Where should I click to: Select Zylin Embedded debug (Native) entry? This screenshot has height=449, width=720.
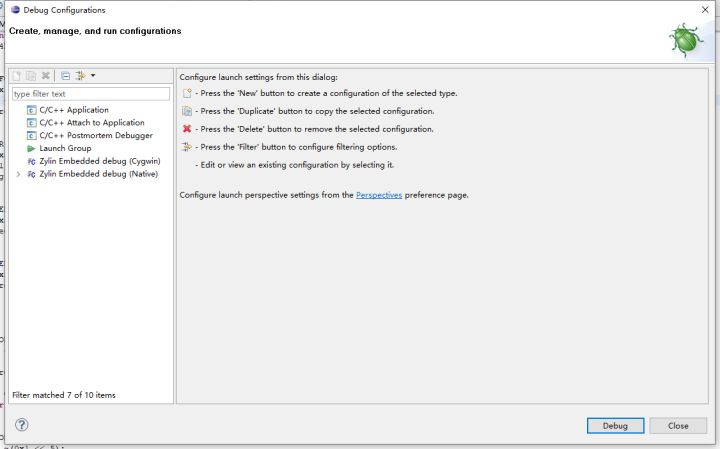pyautogui.click(x=98, y=174)
